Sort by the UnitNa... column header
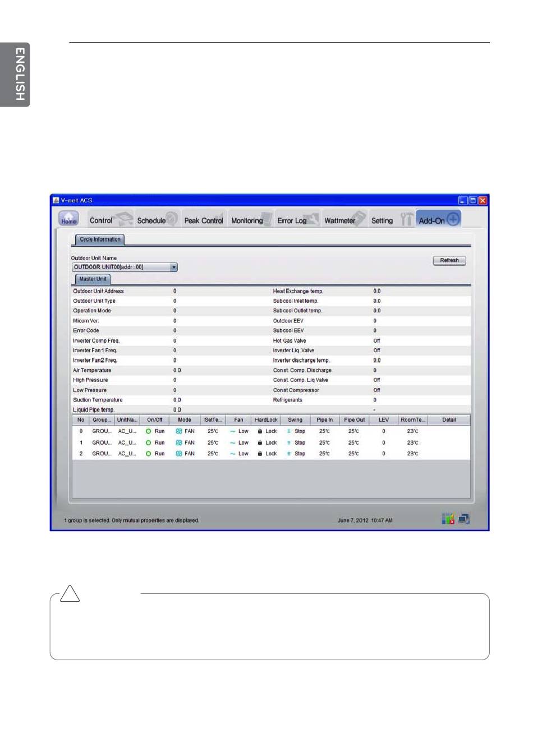The width and height of the screenshot is (533, 756). click(127, 420)
